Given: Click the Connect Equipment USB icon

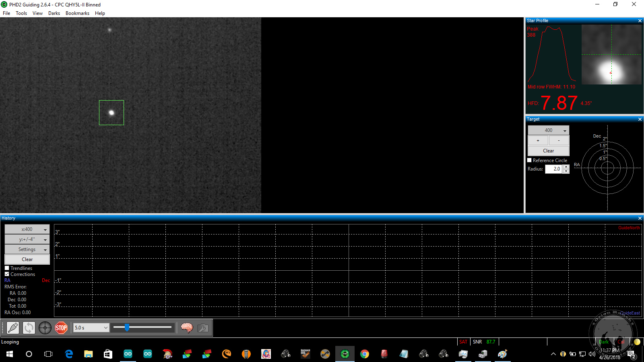Looking at the screenshot, I should [x=13, y=328].
